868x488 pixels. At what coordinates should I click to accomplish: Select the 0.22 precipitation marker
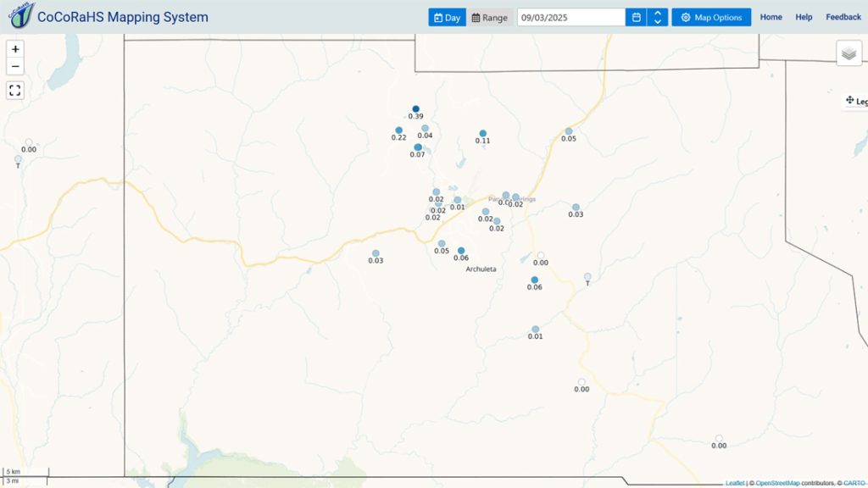tap(398, 130)
